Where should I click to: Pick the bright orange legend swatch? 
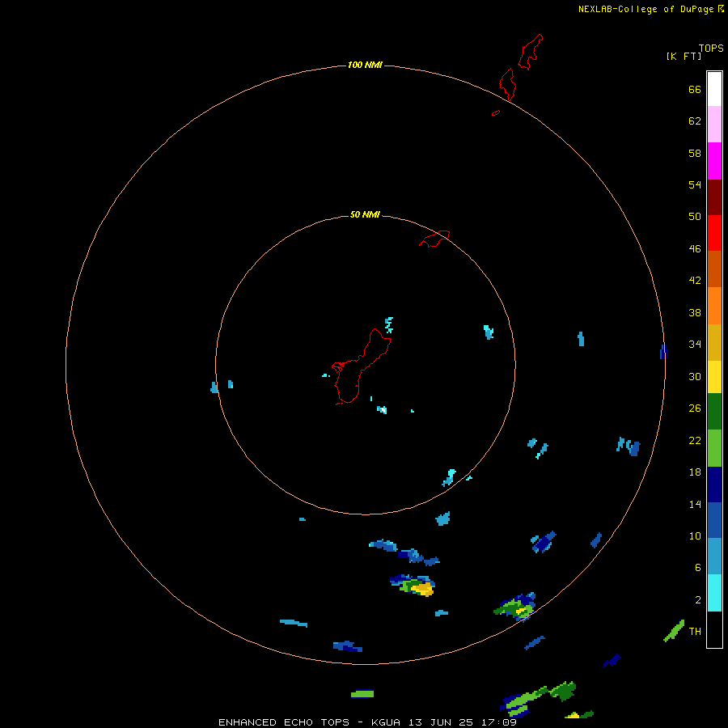[x=714, y=306]
